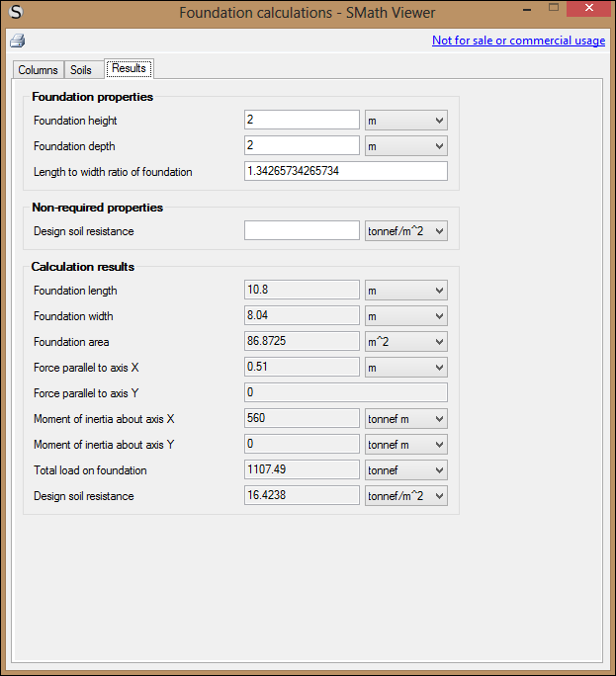Expand Force parallel to axis X unit dropdown
Viewport: 616px width, 676px height.
coord(405,368)
